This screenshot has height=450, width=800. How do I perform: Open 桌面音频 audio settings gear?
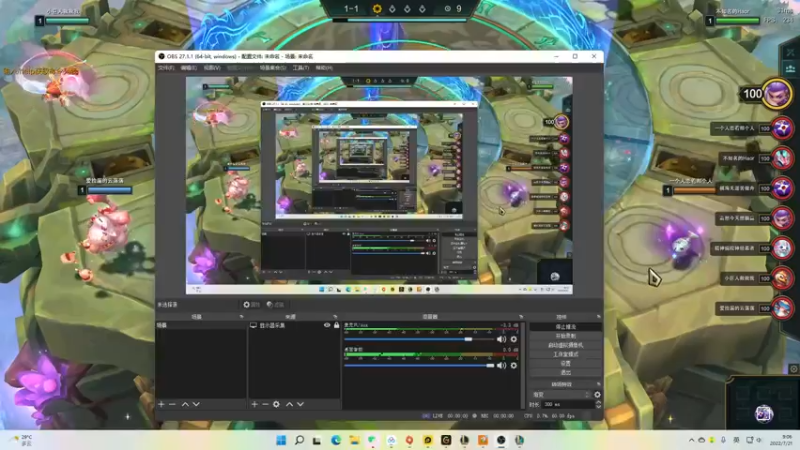click(514, 365)
